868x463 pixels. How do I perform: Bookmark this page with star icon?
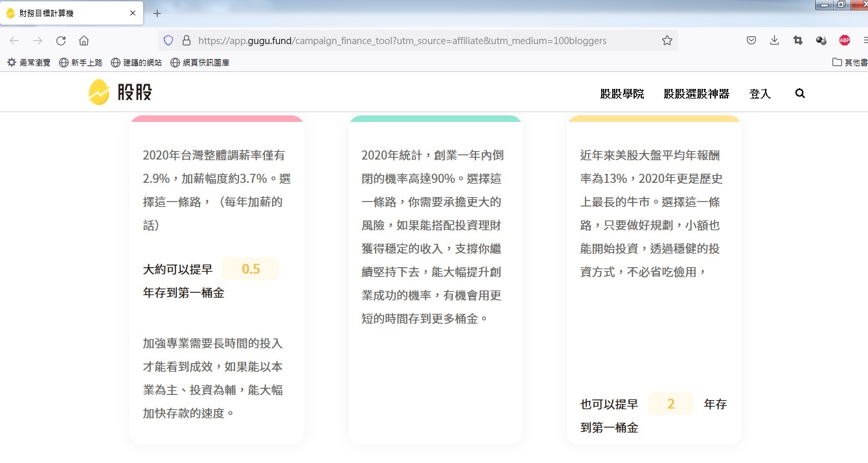click(667, 40)
